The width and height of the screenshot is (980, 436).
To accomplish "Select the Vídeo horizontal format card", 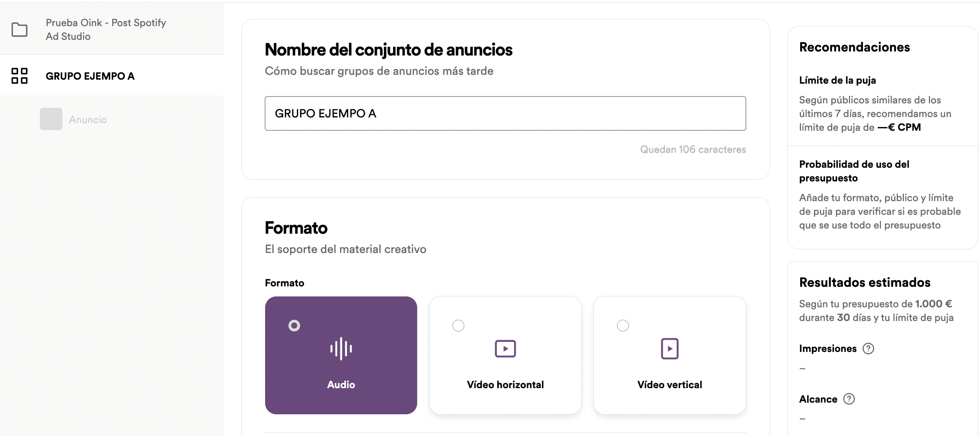I will point(505,356).
